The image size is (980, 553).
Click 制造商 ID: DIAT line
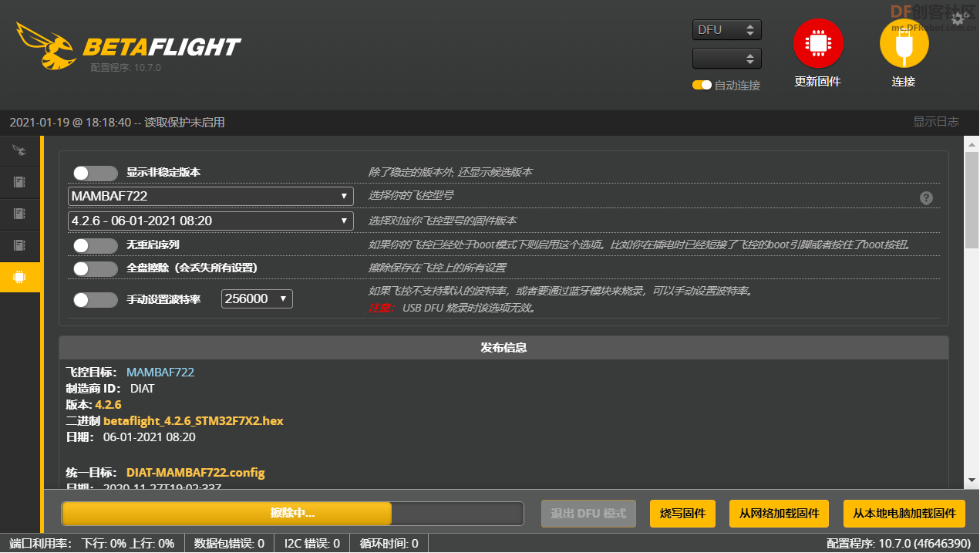coord(110,389)
